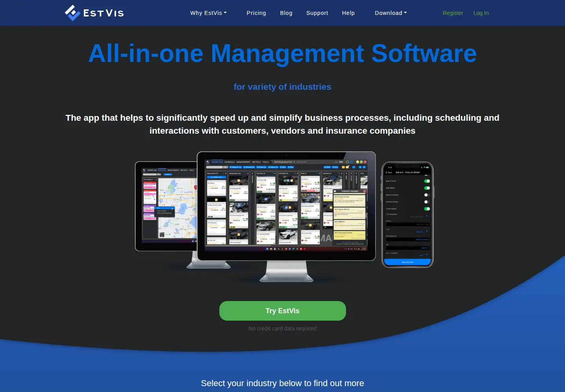Click the "All-in-one Management Software" heading

[282, 53]
